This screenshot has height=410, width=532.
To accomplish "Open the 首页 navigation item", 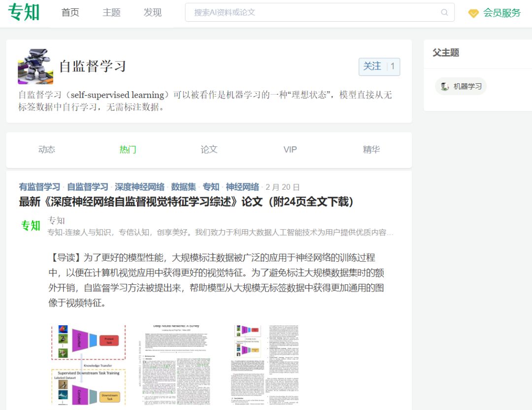I will click(x=70, y=12).
